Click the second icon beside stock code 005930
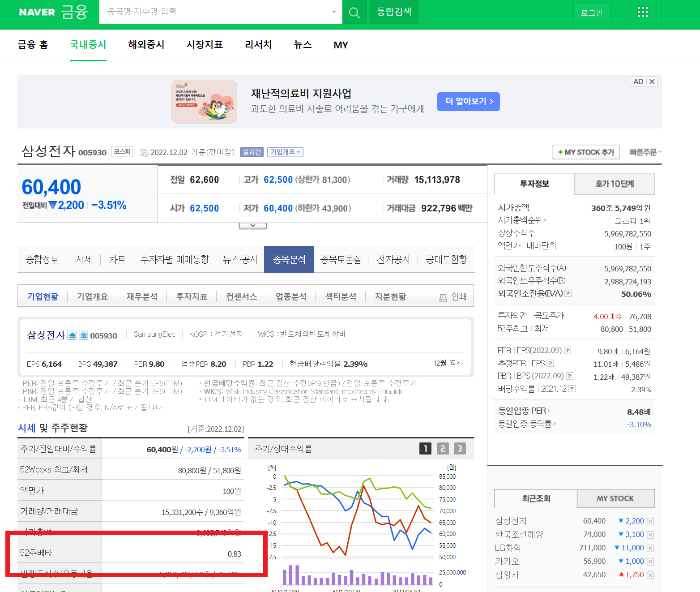 (83, 335)
